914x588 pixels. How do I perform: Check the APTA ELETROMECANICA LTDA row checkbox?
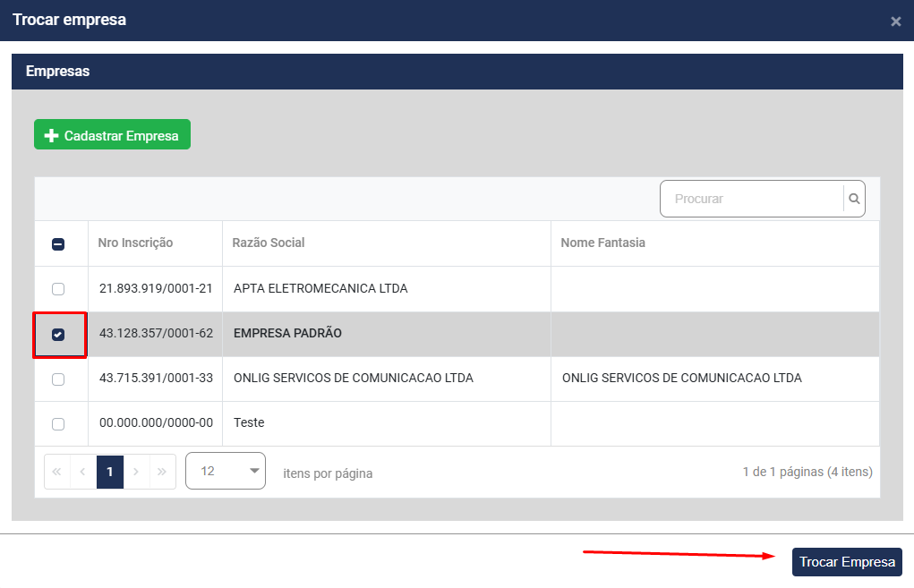coord(58,289)
